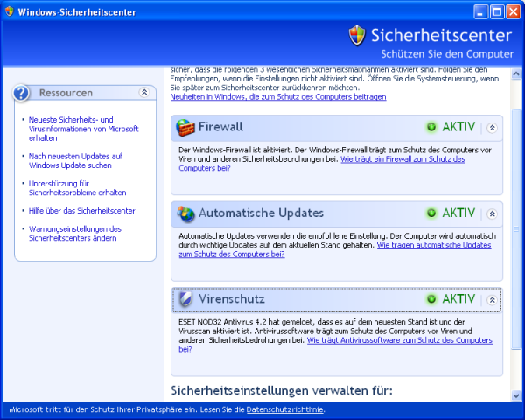Close the Windows-Sicherheitscenter window
This screenshot has height=420, width=525.
click(x=514, y=12)
